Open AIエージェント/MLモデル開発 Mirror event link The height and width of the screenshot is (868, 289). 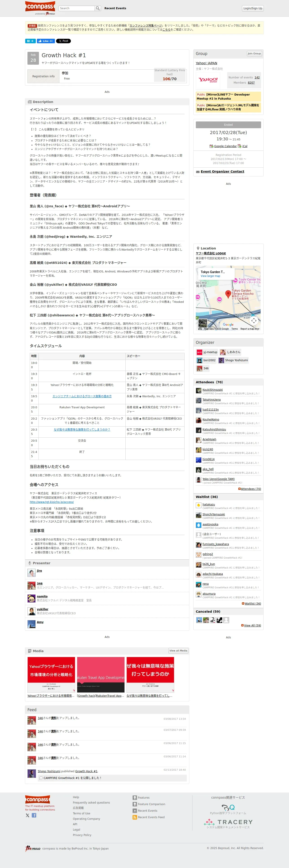click(228, 107)
